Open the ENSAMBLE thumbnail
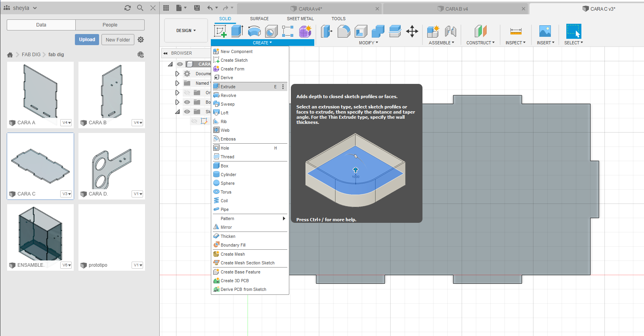This screenshot has width=644, height=336. (40, 233)
